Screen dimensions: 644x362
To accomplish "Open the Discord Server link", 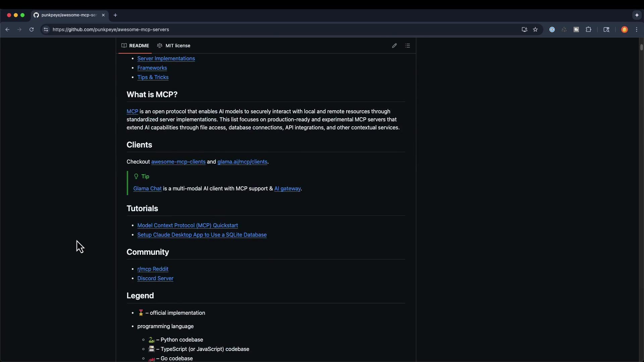I will [155, 278].
